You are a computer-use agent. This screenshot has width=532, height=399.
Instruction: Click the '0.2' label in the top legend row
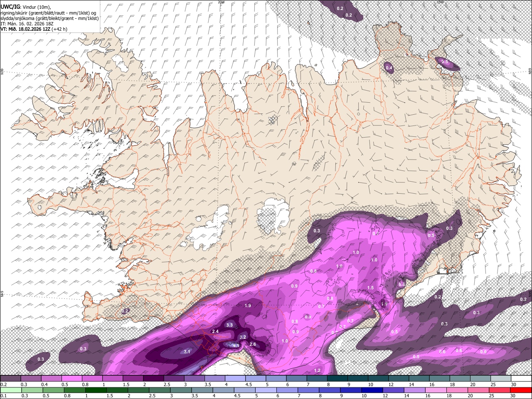click(x=3, y=384)
